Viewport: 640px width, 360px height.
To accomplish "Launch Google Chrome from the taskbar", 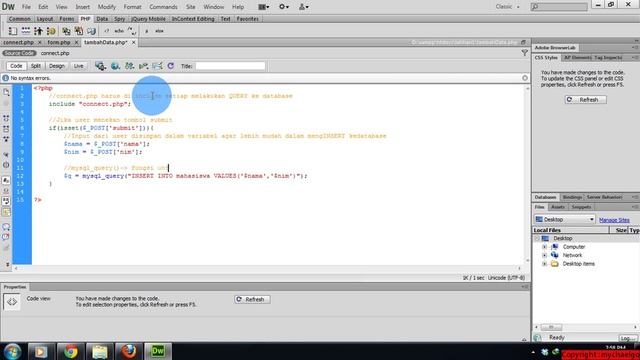I will pyautogui.click(x=70, y=351).
